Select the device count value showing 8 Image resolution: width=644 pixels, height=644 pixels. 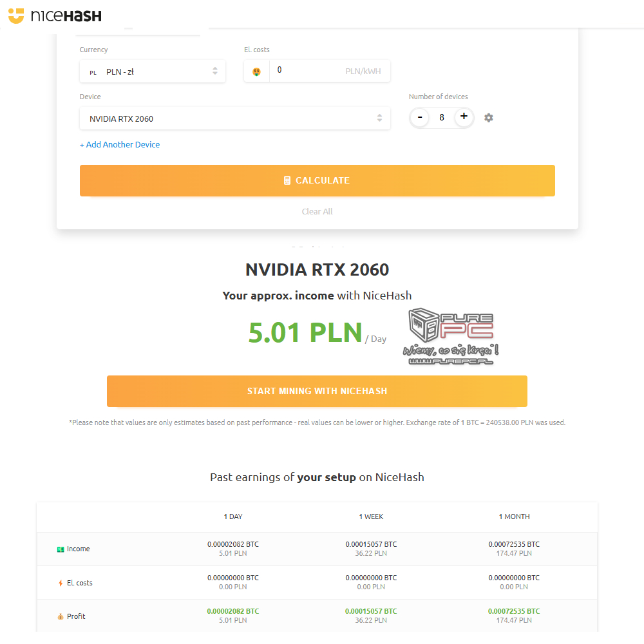click(442, 117)
